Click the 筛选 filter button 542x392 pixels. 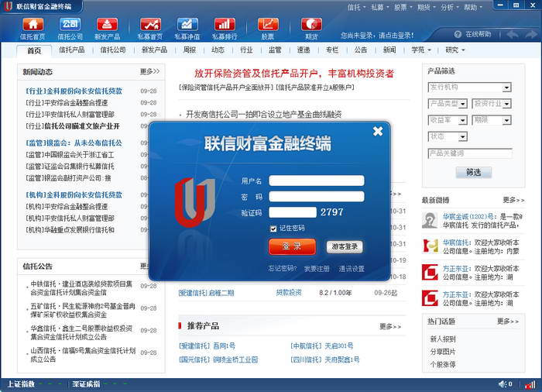[474, 172]
